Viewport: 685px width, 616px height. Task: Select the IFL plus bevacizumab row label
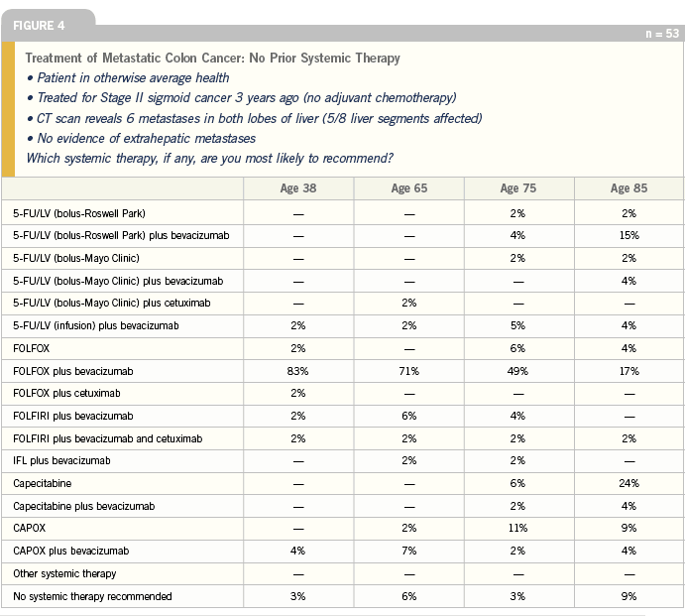pos(62,461)
